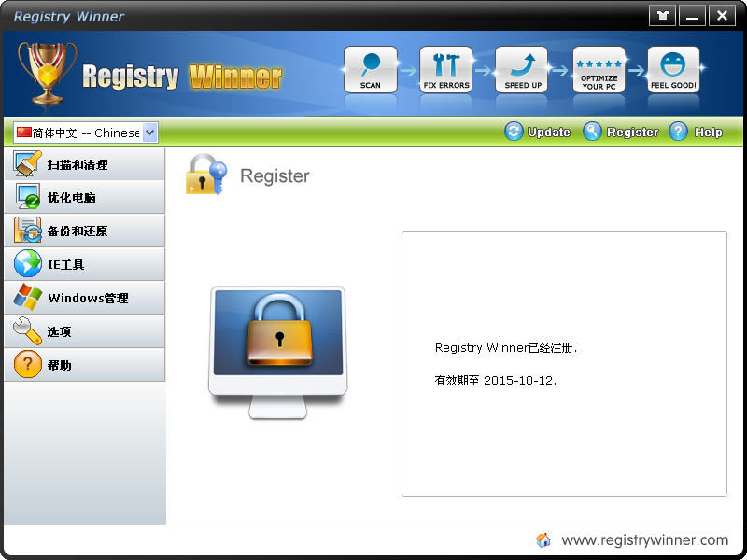Open the skin shirt icon in title bar
The height and width of the screenshot is (560, 747).
point(662,16)
